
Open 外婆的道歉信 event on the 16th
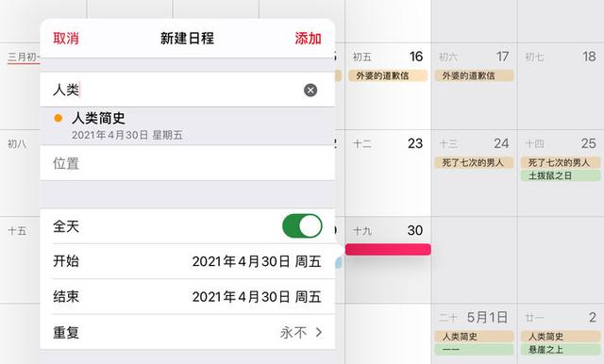388,75
